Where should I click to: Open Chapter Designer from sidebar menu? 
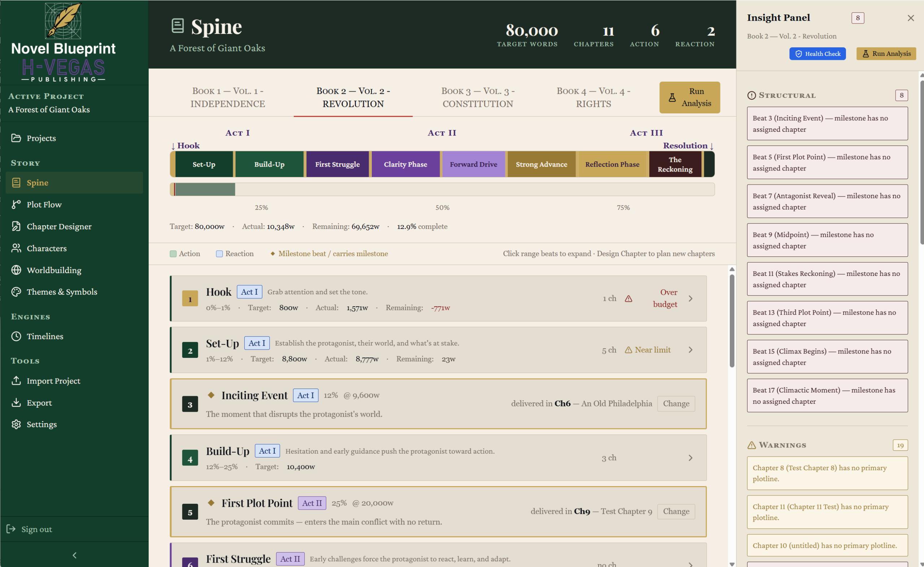point(74,226)
